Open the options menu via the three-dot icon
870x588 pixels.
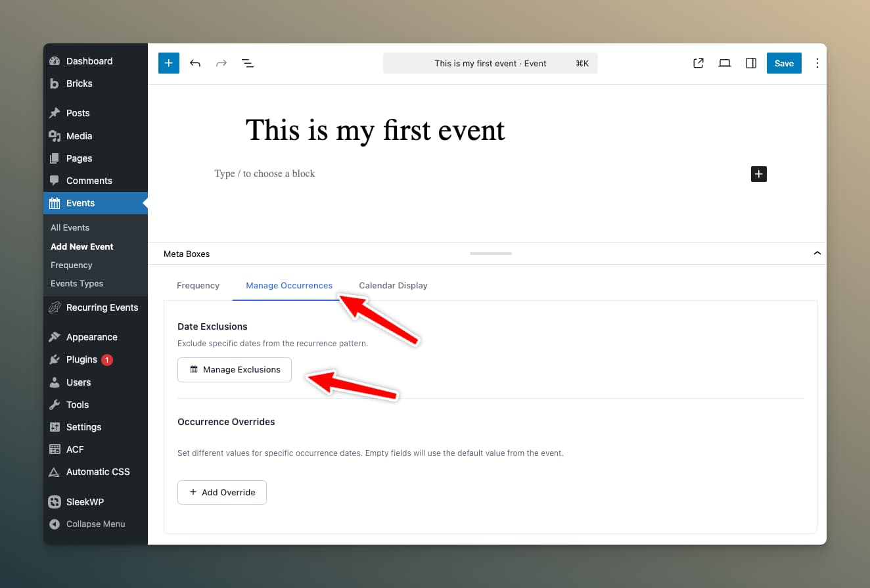coord(817,62)
